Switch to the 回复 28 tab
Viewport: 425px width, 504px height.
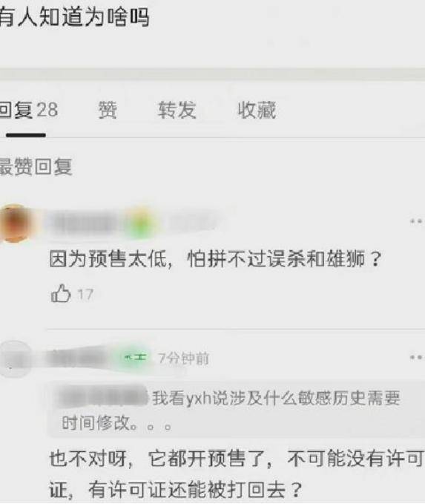[x=28, y=110]
